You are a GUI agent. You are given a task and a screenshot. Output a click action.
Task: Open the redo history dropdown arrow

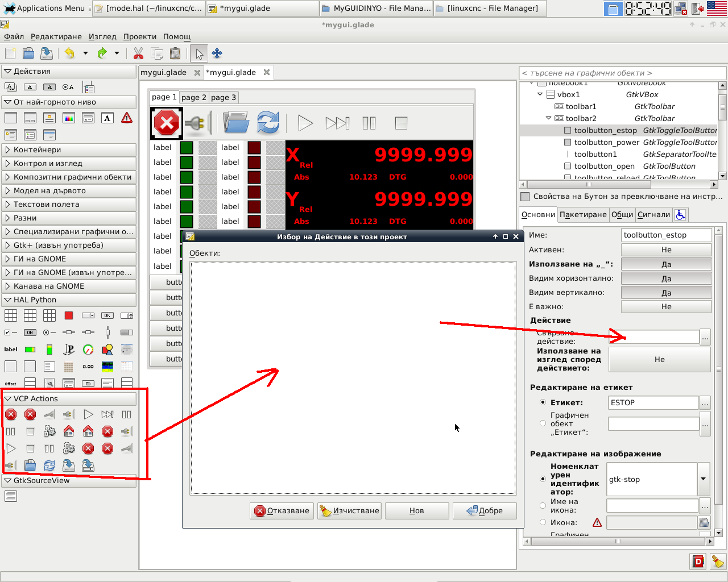117,53
